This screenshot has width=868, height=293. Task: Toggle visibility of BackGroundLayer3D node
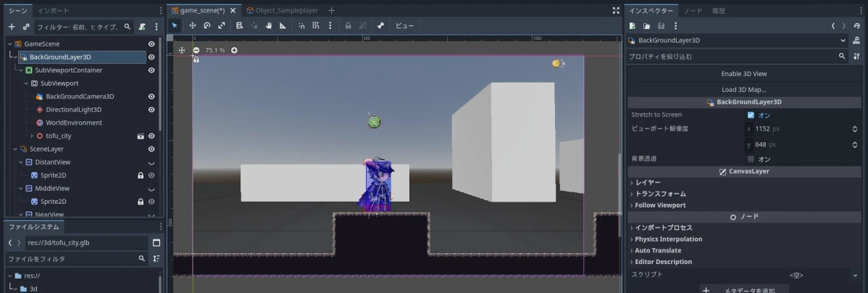(x=151, y=57)
